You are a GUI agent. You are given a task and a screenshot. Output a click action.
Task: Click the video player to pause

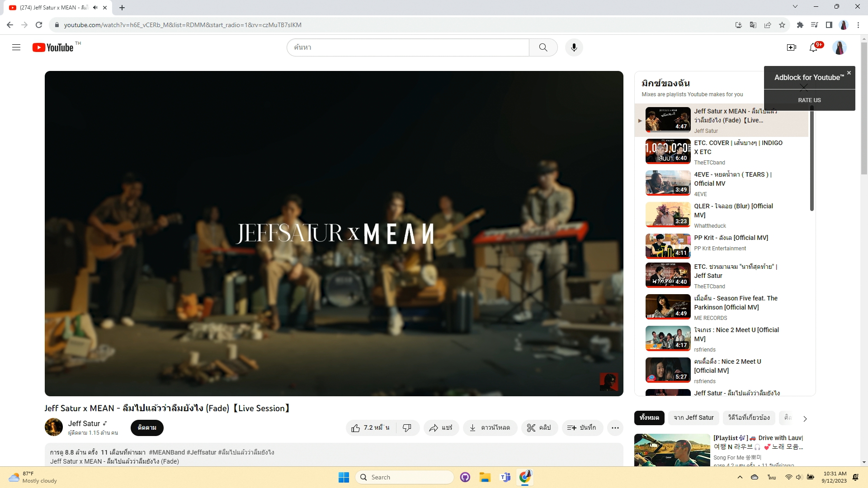(334, 234)
